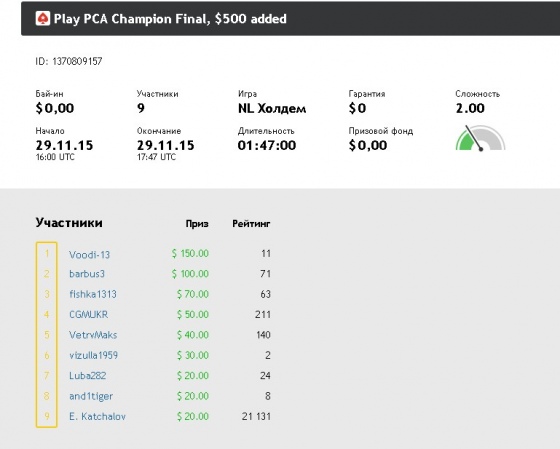Click the Рейтинг column header
Screen dimensions: 560x449
click(x=251, y=224)
